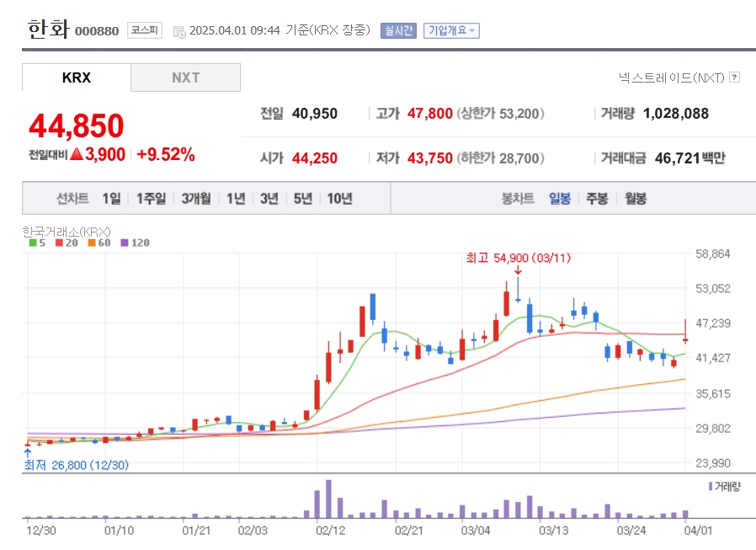The image size is (756, 550).
Task: Click the red high price arrow marker
Action: [x=518, y=270]
